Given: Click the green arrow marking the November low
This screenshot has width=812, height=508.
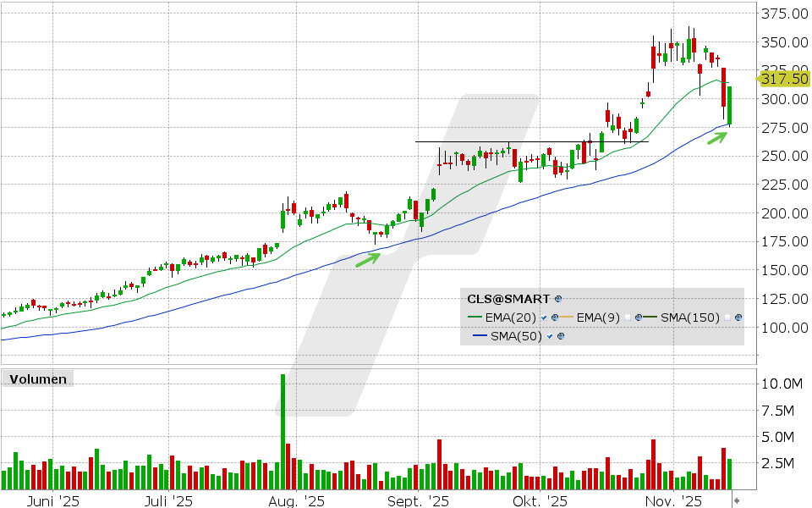Looking at the screenshot, I should 717,136.
